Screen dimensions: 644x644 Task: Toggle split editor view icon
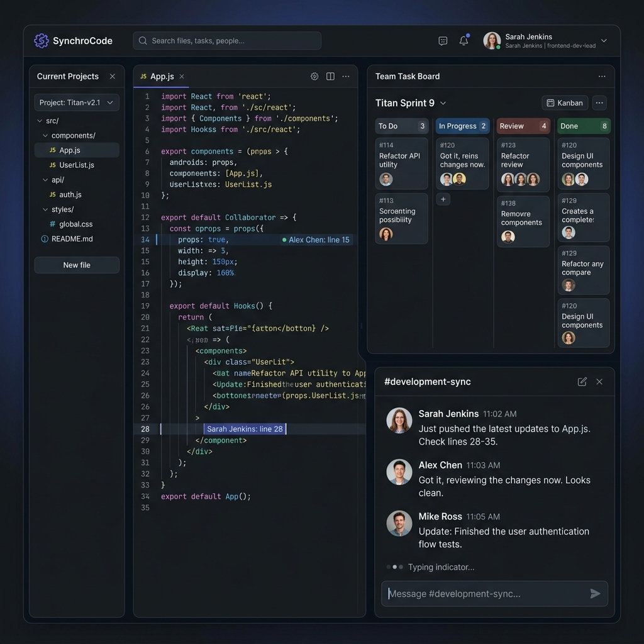(330, 76)
